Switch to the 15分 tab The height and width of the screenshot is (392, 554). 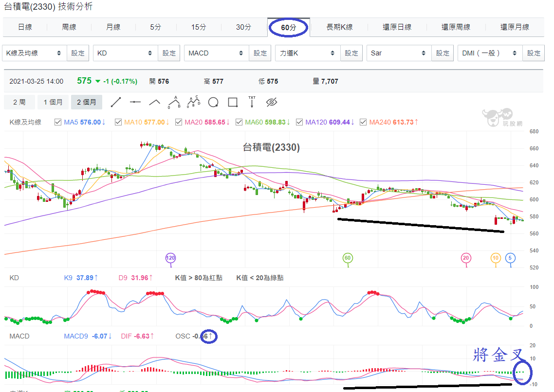click(199, 27)
